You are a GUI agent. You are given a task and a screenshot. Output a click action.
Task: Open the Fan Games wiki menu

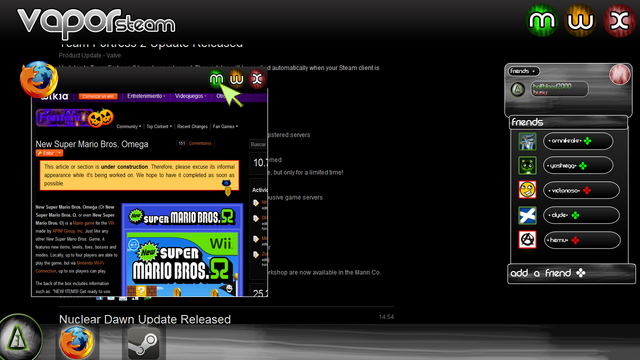point(225,127)
